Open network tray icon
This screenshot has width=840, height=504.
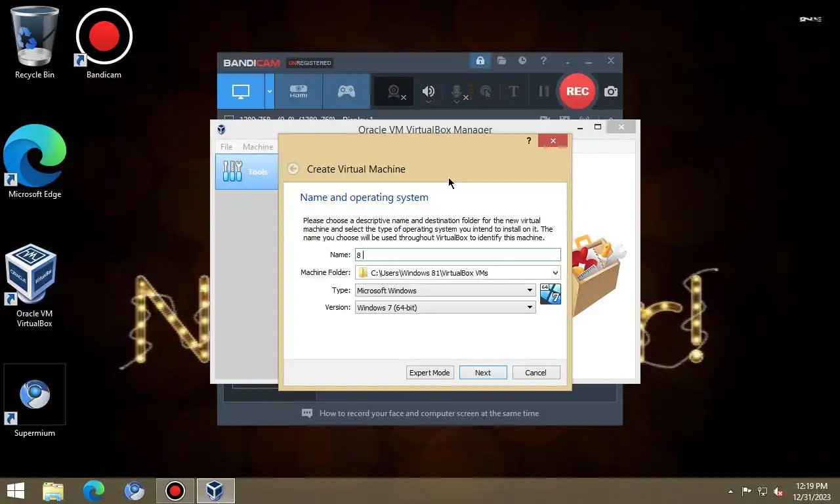point(763,492)
